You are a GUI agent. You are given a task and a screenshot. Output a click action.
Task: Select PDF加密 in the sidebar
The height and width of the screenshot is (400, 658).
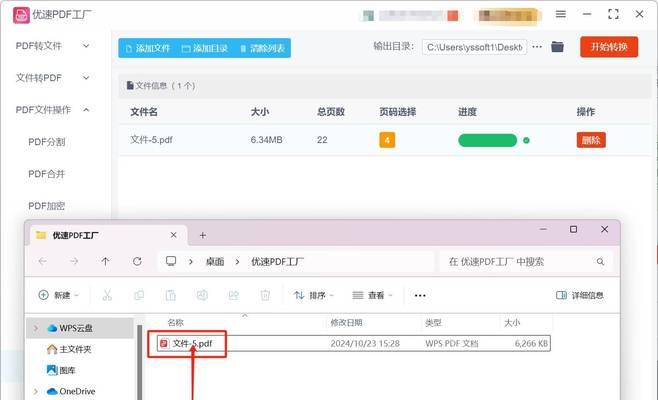point(47,206)
